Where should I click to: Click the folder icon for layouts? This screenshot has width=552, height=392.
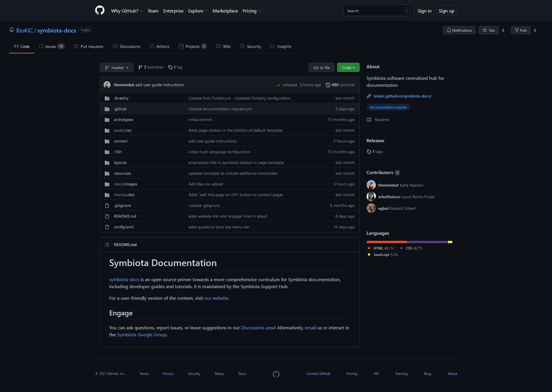(x=107, y=162)
